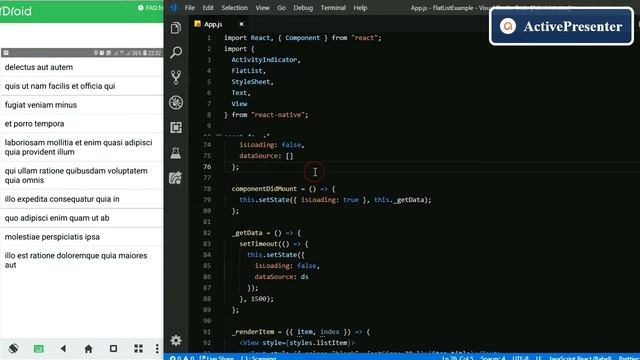Click 'componentDidMount' on line 78
Viewport: 640px width, 360px height.
coord(264,189)
